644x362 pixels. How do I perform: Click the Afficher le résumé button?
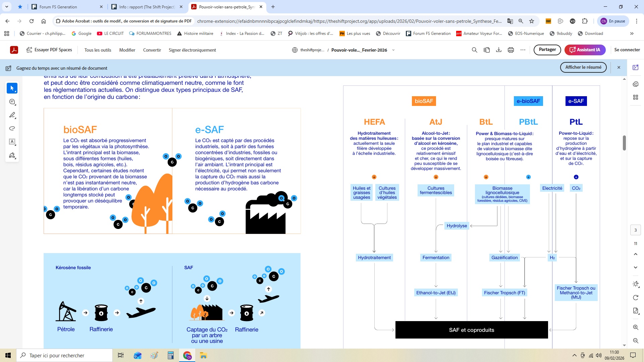(x=583, y=67)
